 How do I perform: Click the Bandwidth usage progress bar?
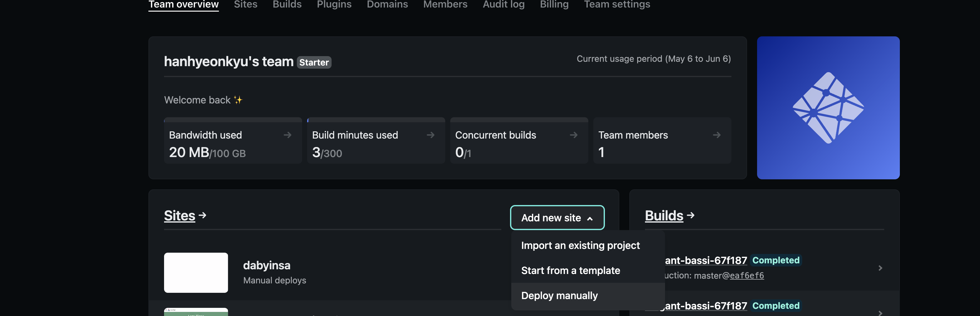pyautogui.click(x=233, y=120)
